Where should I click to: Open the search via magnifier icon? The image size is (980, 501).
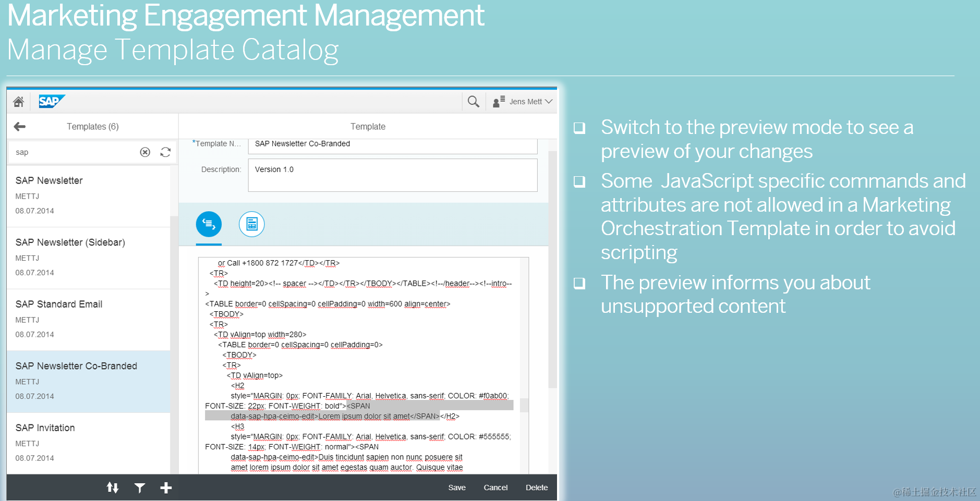pos(473,101)
